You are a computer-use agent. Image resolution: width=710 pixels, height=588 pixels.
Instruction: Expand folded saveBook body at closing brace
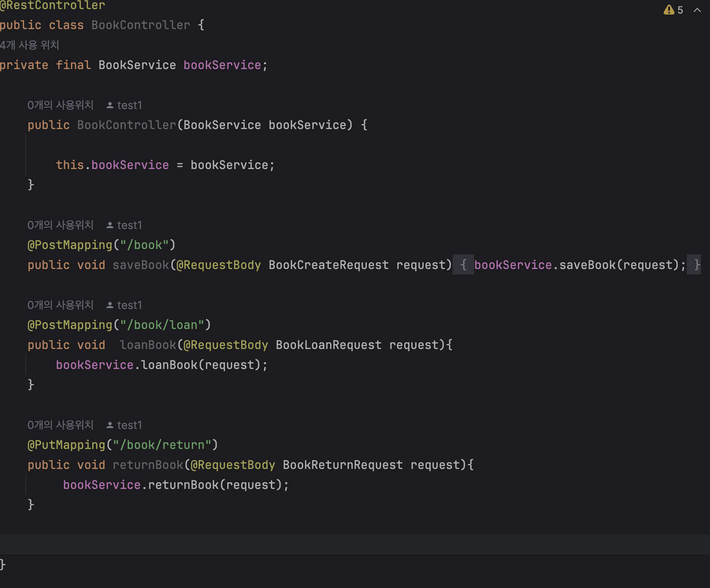tap(694, 265)
